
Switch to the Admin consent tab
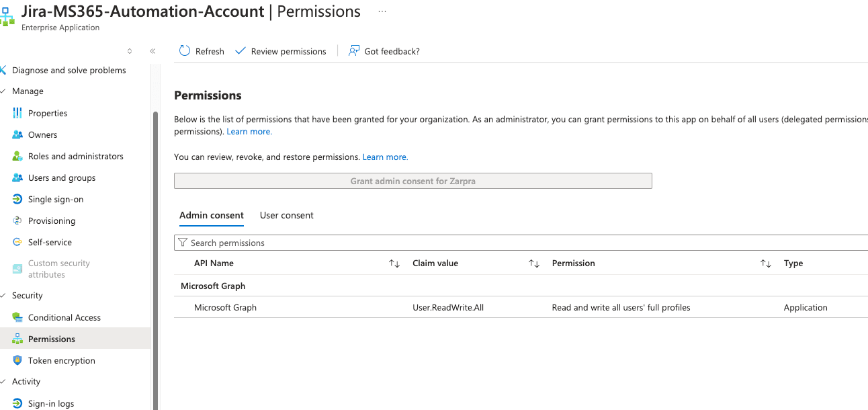point(212,216)
